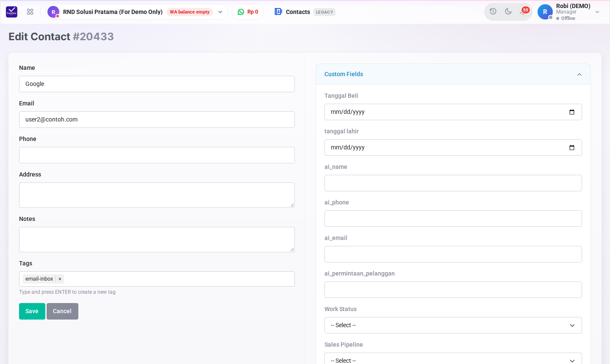Click the workspace avatar R icon
Viewport: 610px width, 364px height.
click(x=53, y=12)
